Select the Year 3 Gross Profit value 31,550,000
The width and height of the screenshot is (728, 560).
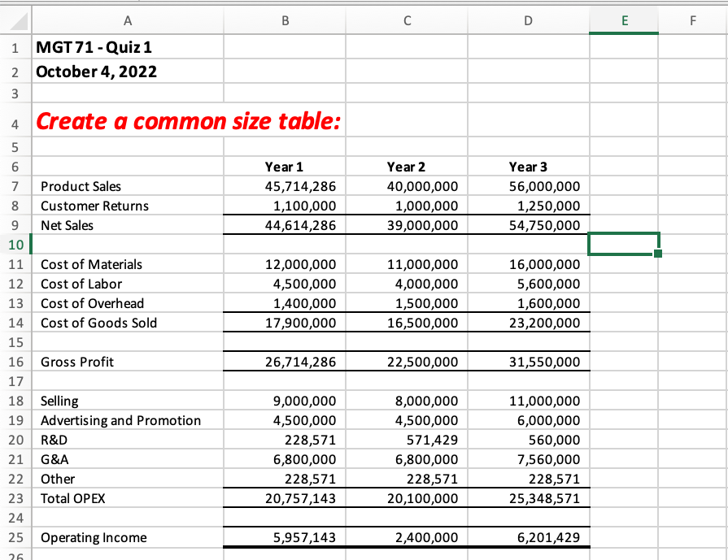527,362
